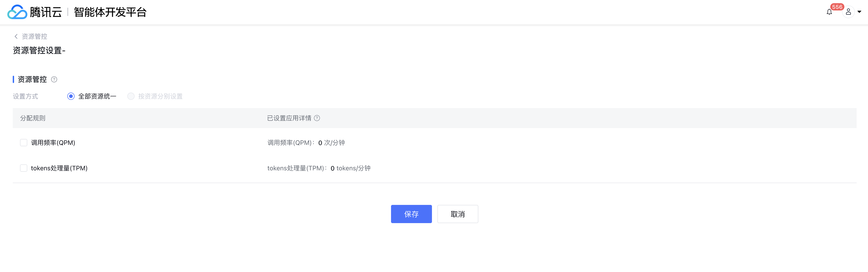Screen dimensions: 868x272
Task: Click the 取消 button
Action: (x=458, y=214)
